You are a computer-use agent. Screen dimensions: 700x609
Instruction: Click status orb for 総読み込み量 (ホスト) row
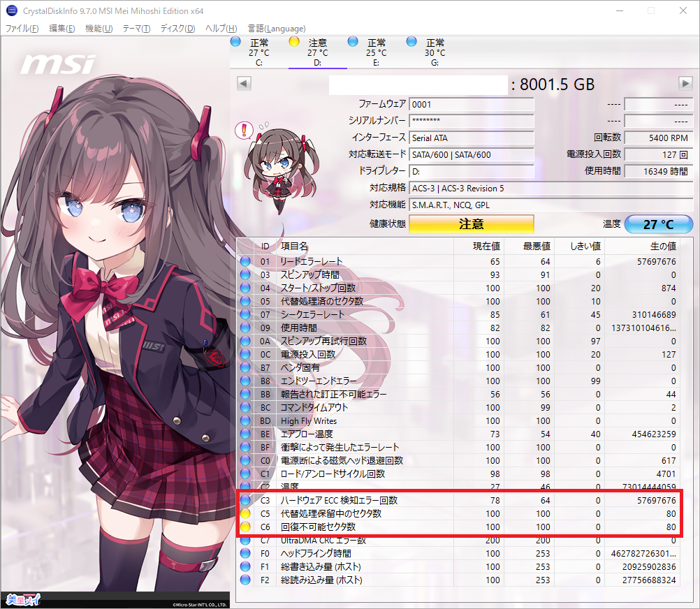click(245, 580)
